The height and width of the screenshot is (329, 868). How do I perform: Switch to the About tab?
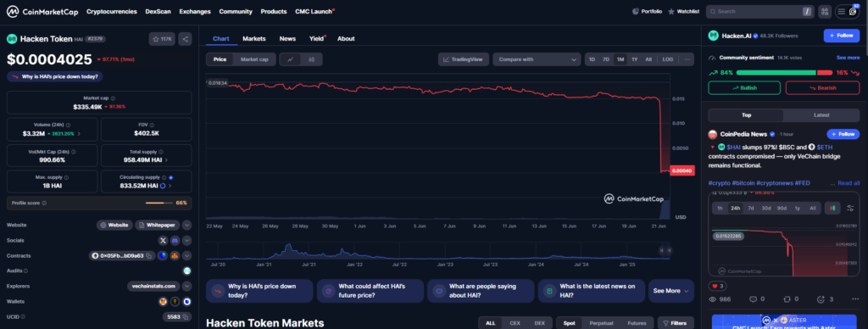coord(346,39)
